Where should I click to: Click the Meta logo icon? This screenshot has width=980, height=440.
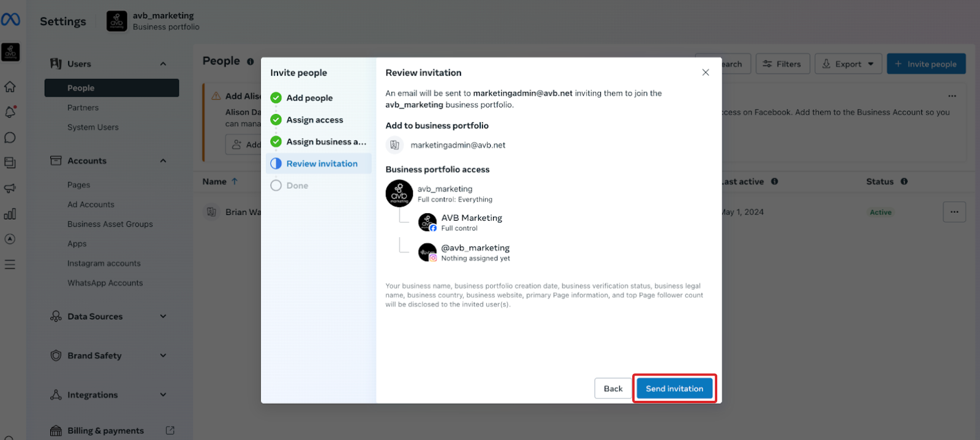coord(10,20)
